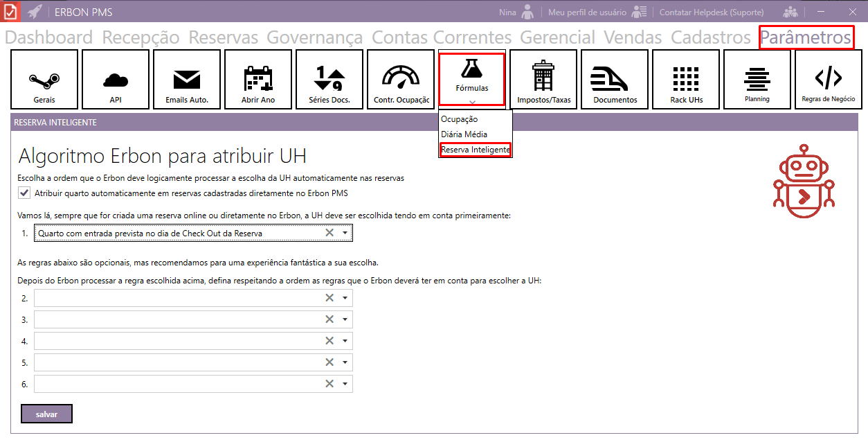Open Séries Docs. tile
Screen dimensions: 868x440
click(x=329, y=80)
